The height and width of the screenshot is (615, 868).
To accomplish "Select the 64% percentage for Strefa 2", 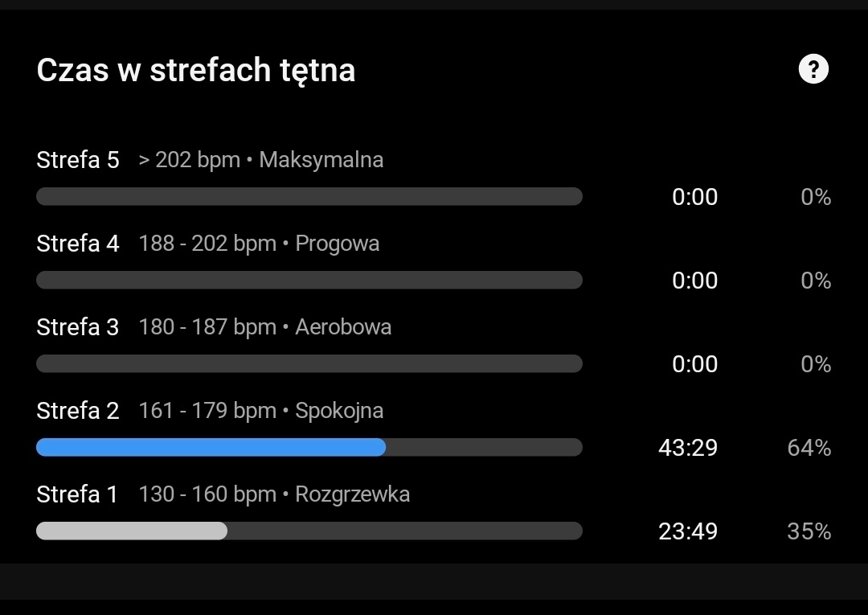I will pos(809,448).
